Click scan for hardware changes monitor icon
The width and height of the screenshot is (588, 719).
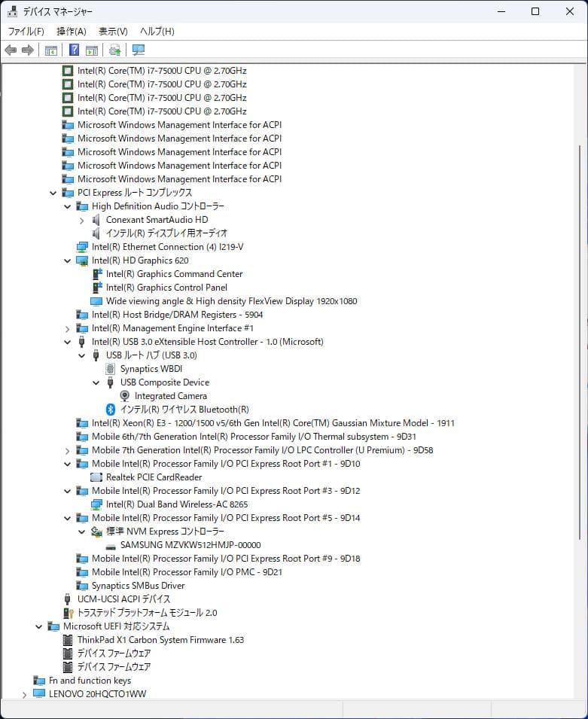(138, 50)
